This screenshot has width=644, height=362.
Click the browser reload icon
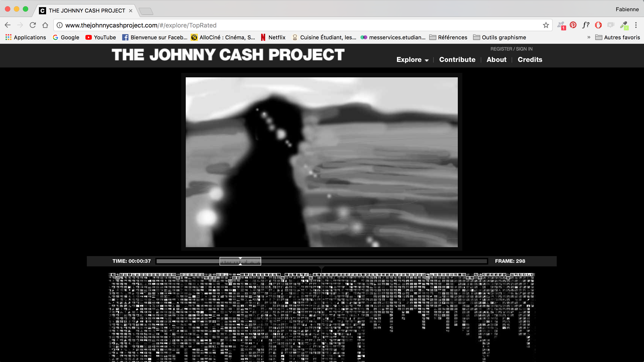click(33, 25)
